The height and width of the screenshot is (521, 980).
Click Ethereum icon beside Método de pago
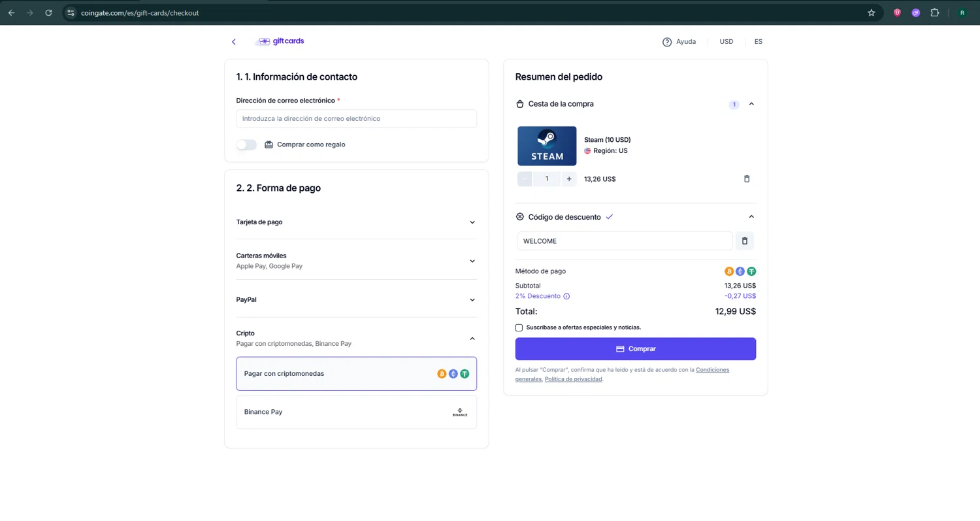coord(740,271)
